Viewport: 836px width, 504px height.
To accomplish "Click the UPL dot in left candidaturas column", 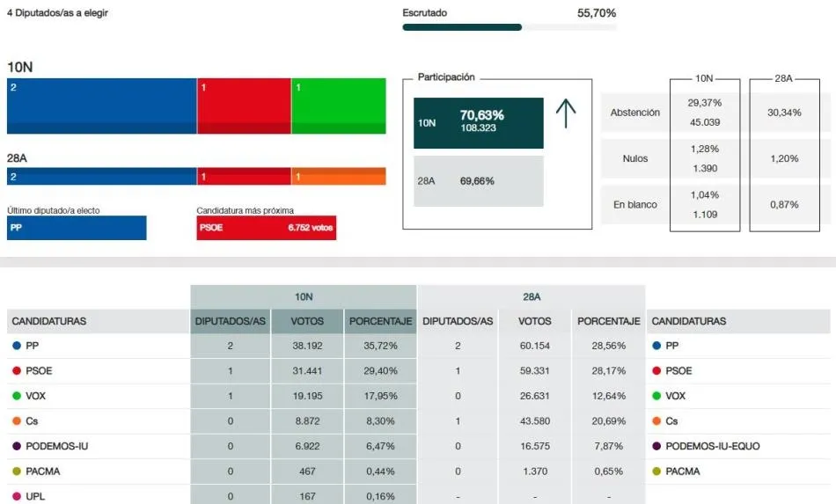I will (x=16, y=496).
